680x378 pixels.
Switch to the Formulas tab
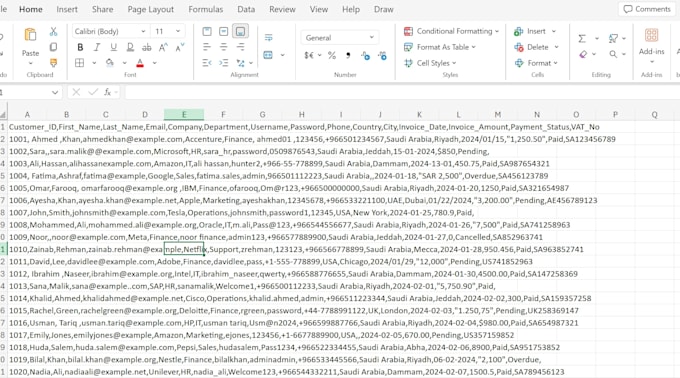pyautogui.click(x=206, y=9)
